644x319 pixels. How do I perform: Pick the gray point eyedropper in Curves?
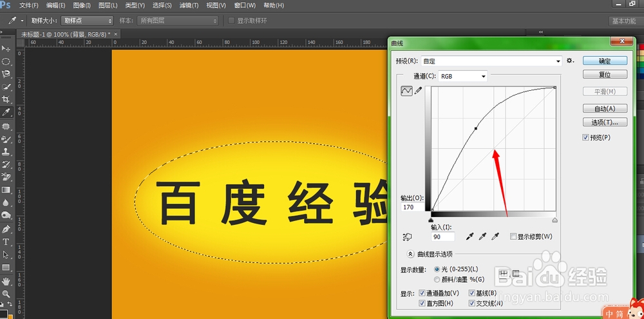(482, 237)
